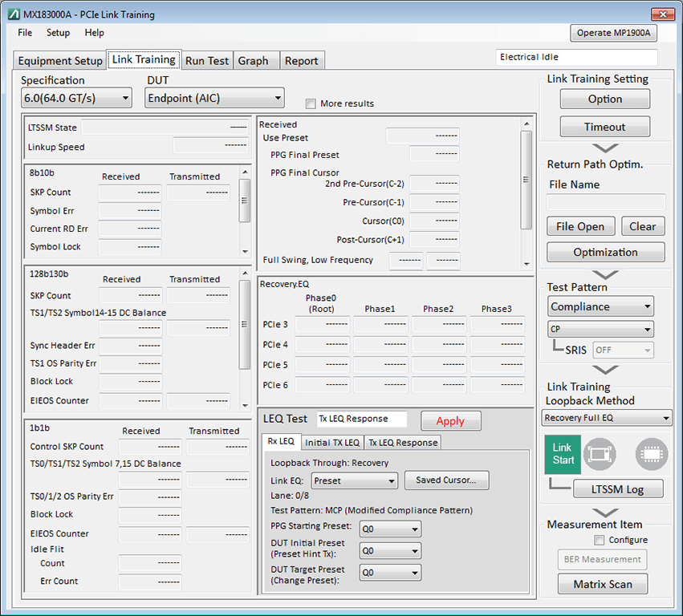
Task: Open the Recovery Full EQ loopback dropdown
Action: [608, 418]
